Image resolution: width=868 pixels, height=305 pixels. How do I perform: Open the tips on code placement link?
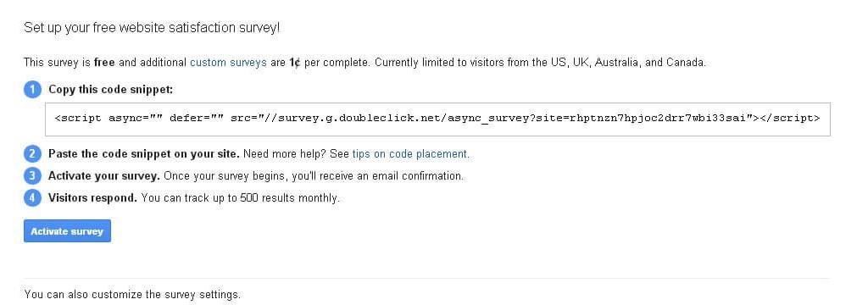coord(410,154)
